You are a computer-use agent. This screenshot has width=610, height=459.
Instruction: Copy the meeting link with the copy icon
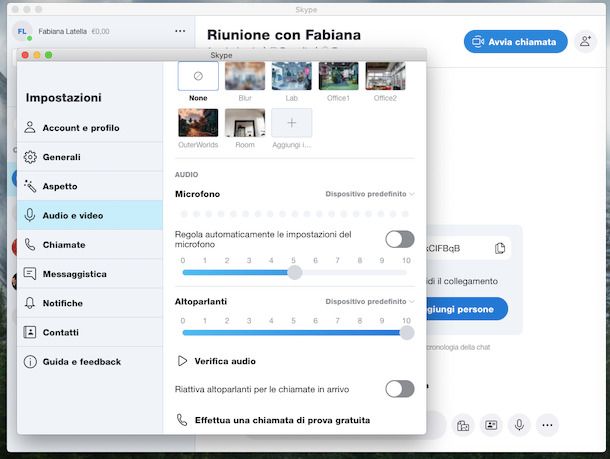500,248
